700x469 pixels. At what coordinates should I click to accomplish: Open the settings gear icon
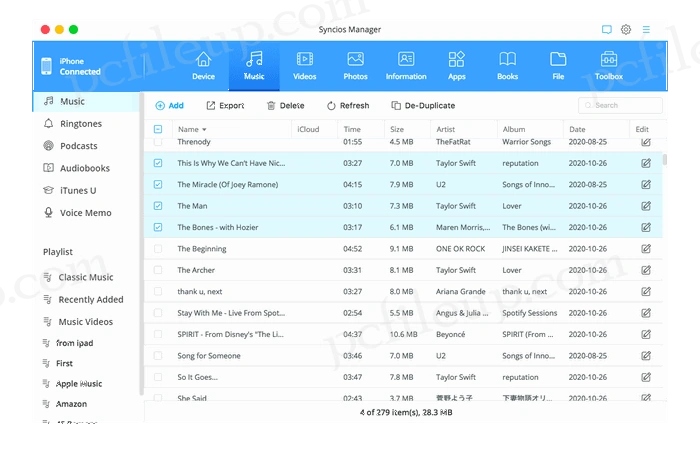click(x=626, y=30)
